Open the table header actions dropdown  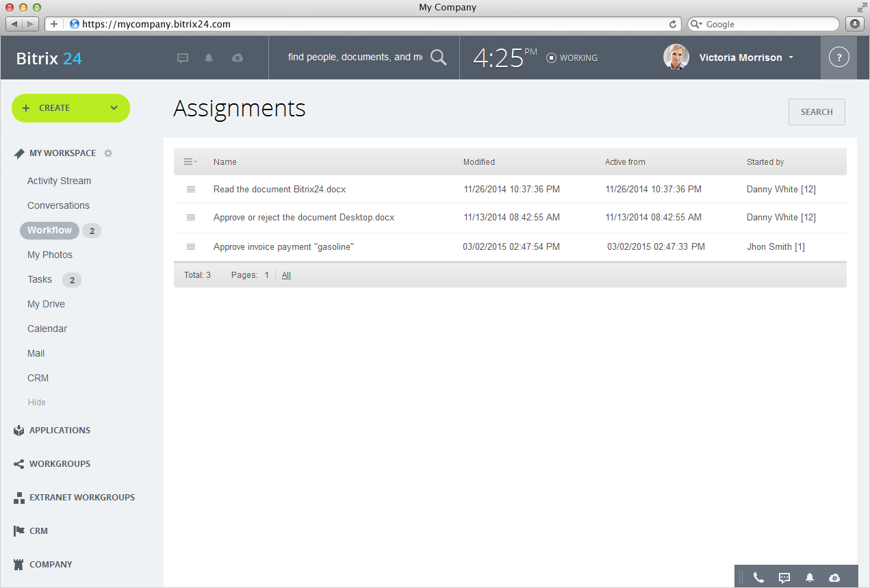pyautogui.click(x=190, y=162)
